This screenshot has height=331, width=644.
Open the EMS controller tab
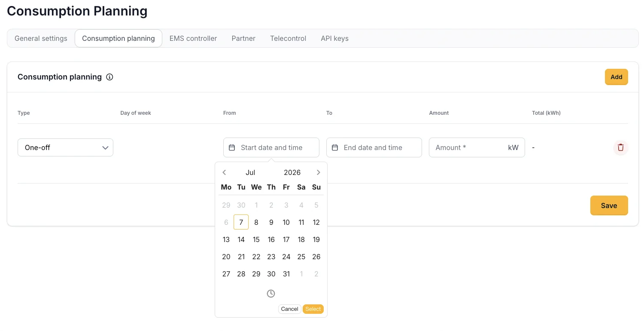193,38
